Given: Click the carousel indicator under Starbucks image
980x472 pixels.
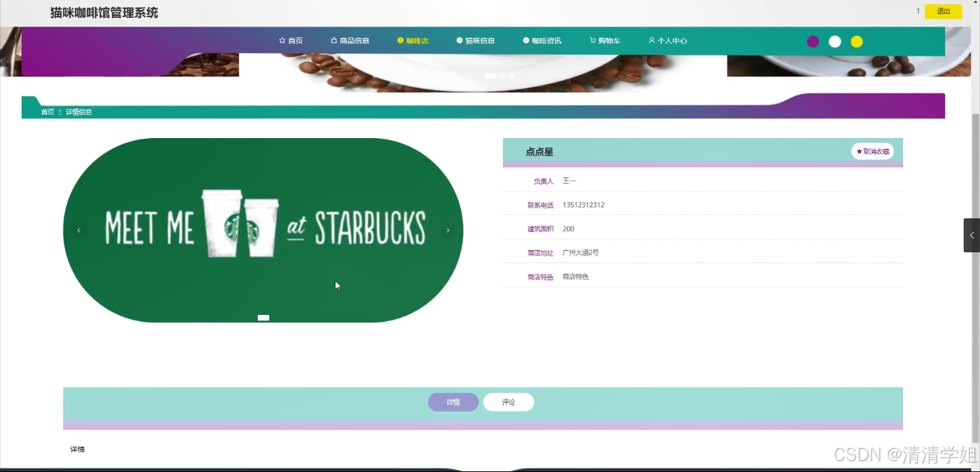Looking at the screenshot, I should point(263,318).
